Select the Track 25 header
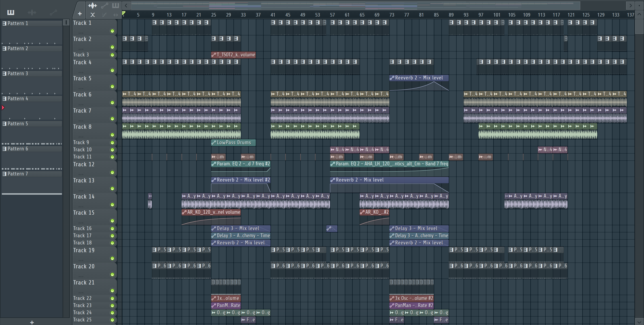Image resolution: width=644 pixels, height=325 pixels. [x=95, y=320]
